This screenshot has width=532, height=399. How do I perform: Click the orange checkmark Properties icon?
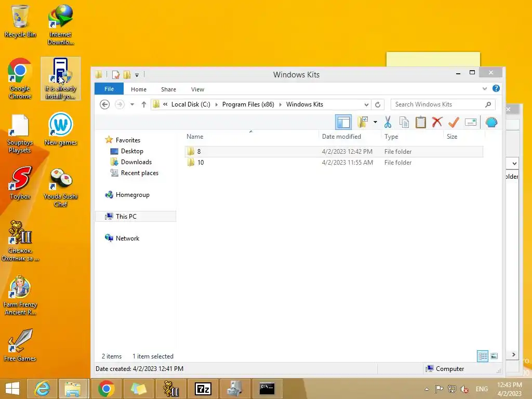coord(454,122)
